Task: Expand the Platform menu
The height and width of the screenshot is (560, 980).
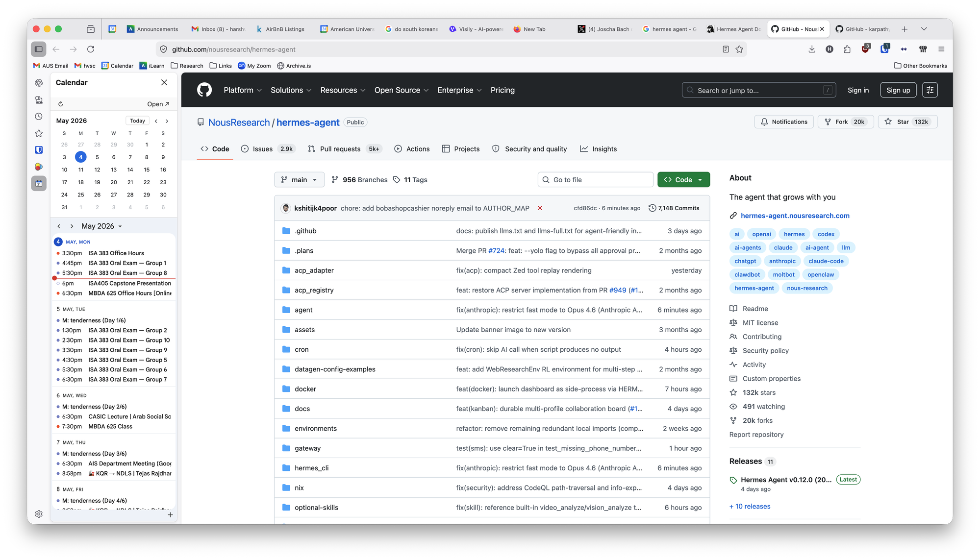Action: pyautogui.click(x=243, y=90)
